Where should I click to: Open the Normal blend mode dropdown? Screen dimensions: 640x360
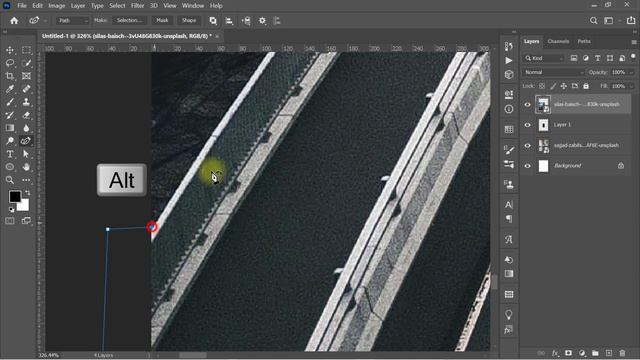point(553,72)
